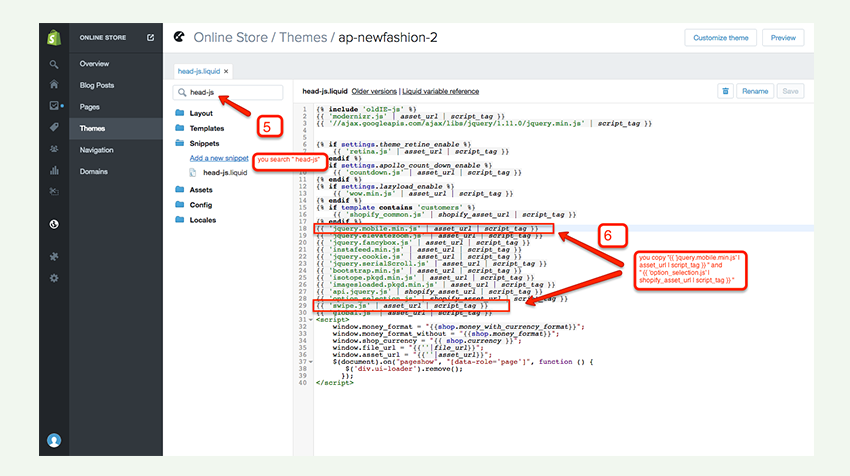850x476 pixels.
Task: Go to Home via house icon
Action: point(54,84)
